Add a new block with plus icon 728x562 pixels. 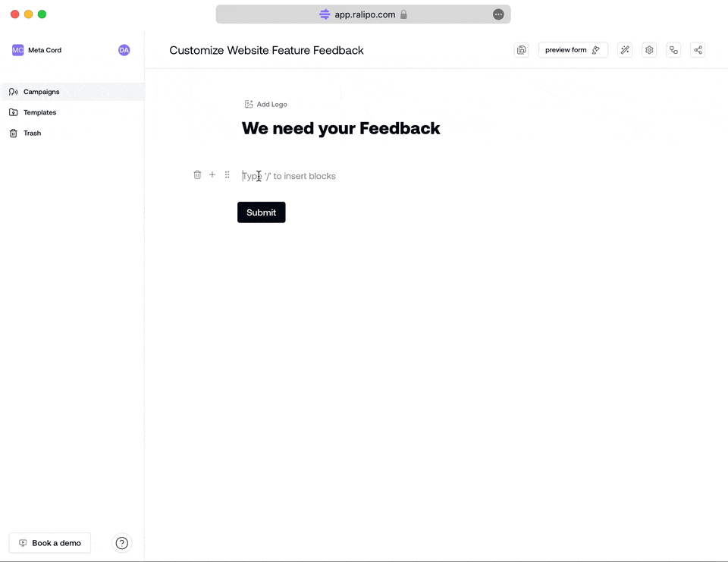tap(212, 174)
